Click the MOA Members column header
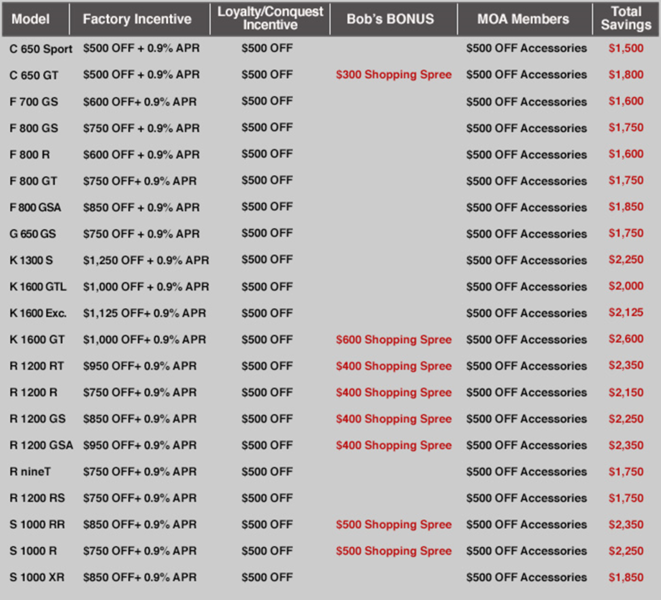 tap(523, 19)
